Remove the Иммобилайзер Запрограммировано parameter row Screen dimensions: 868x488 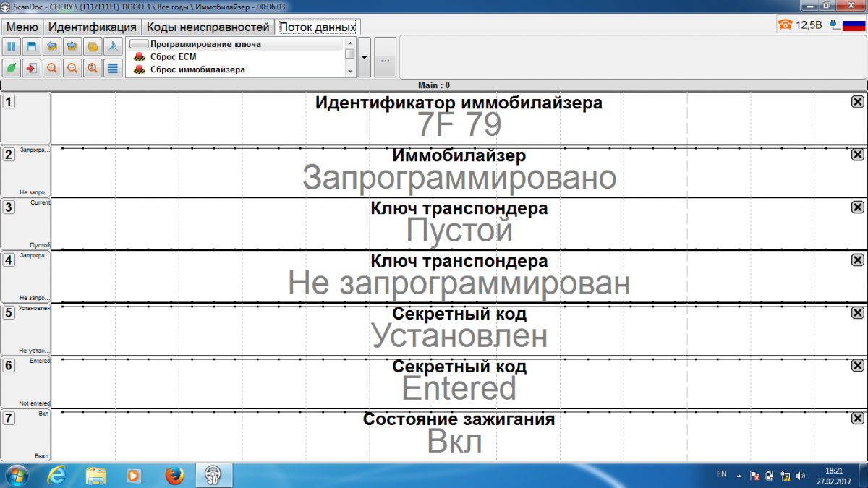(x=857, y=154)
